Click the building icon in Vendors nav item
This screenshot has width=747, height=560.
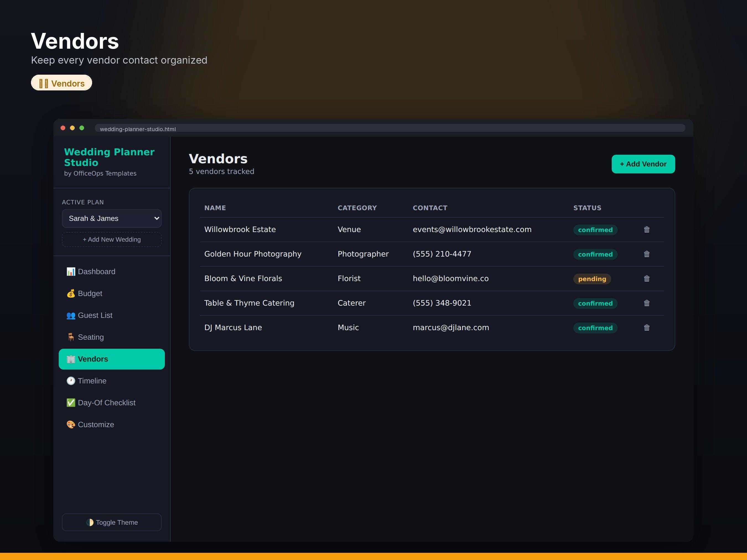click(71, 359)
